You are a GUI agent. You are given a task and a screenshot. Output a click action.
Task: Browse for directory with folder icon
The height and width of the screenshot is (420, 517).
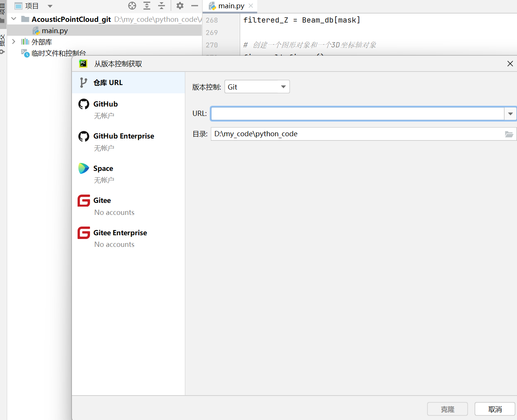pyautogui.click(x=509, y=134)
